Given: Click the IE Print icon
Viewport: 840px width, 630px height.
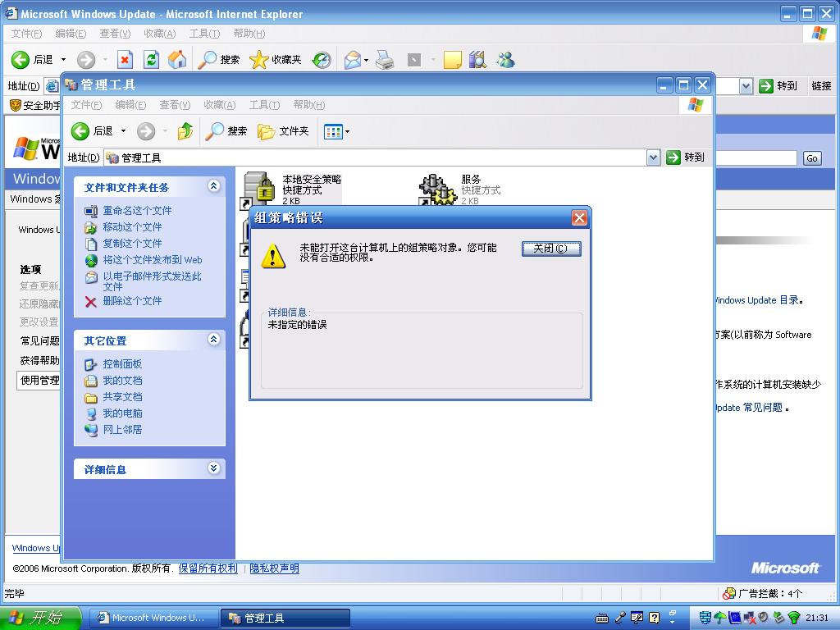Looking at the screenshot, I should tap(385, 59).
